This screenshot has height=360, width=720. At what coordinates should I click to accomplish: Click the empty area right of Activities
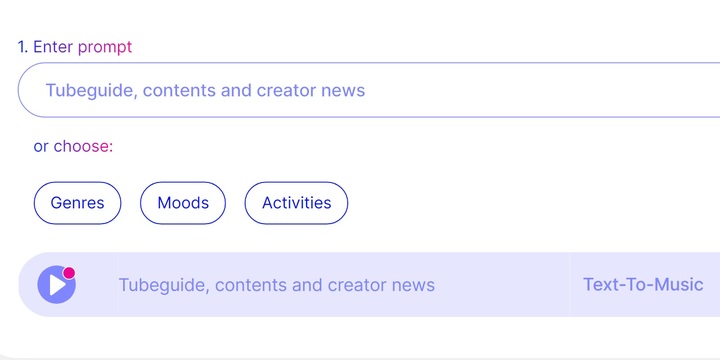coord(533,203)
